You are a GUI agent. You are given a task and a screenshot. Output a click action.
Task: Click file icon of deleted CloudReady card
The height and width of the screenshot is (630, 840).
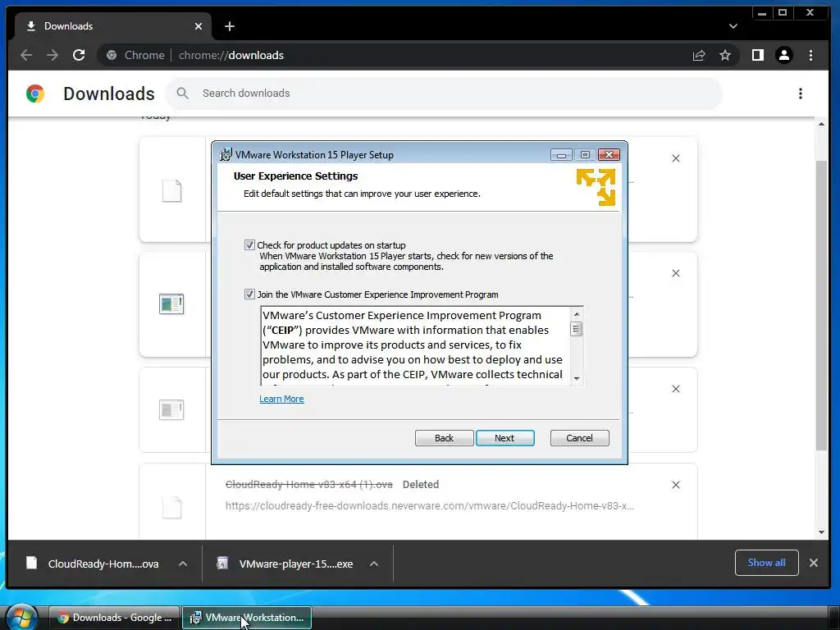click(172, 507)
